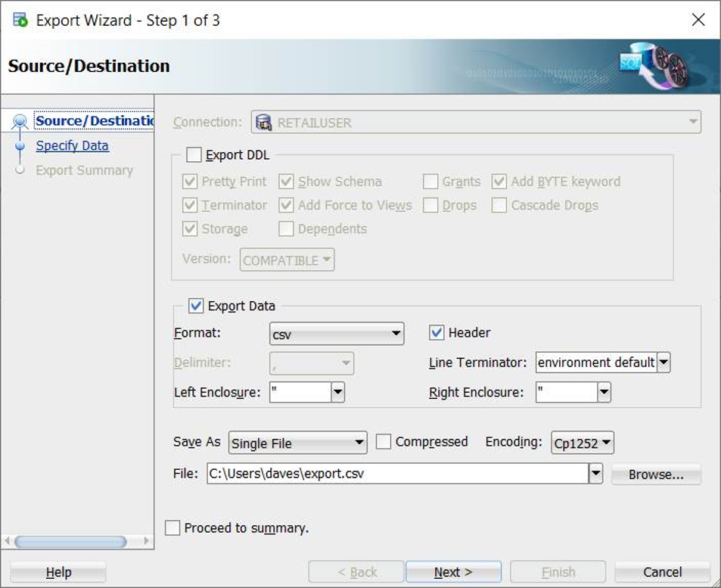The image size is (721, 588).
Task: Click the Export Wizard title bar icon
Action: click(x=20, y=20)
